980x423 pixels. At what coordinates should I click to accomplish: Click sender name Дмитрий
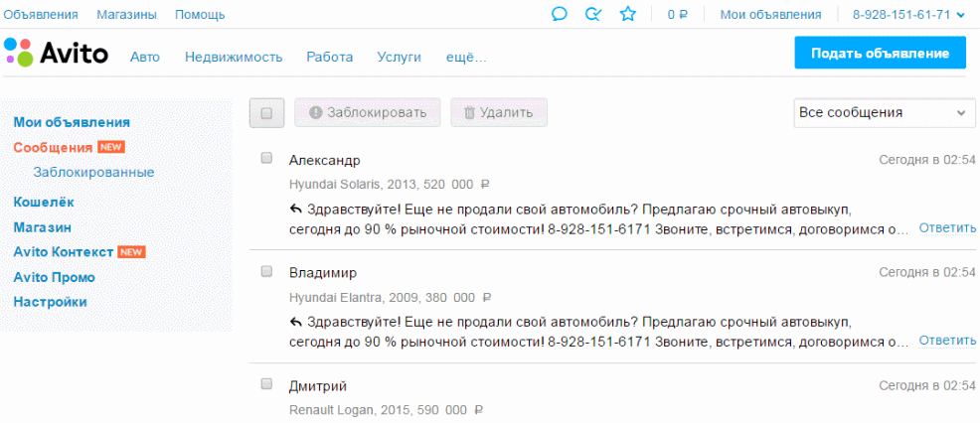317,386
